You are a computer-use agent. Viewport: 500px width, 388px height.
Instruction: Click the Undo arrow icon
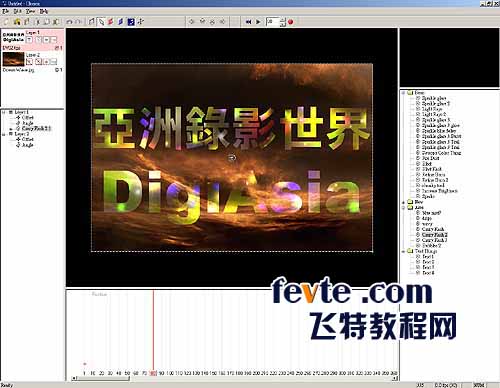[69, 22]
